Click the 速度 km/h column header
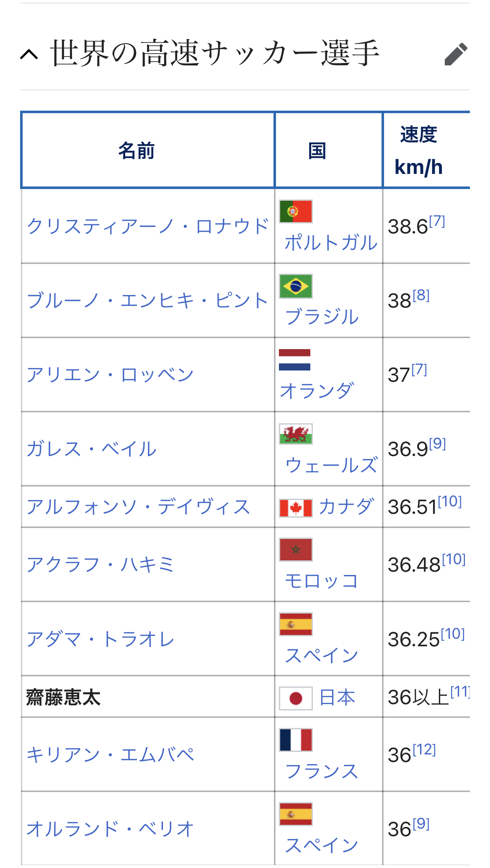 pyautogui.click(x=418, y=150)
